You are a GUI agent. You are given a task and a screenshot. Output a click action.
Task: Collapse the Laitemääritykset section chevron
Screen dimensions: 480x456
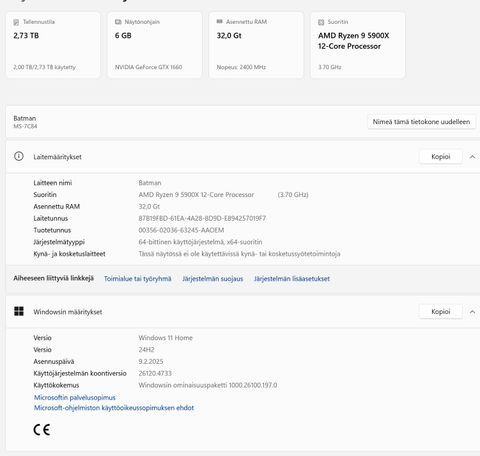click(472, 157)
